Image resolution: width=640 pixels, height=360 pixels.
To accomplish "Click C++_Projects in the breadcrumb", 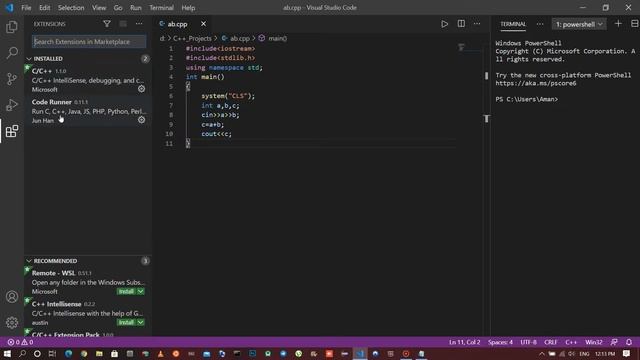I will pyautogui.click(x=192, y=38).
